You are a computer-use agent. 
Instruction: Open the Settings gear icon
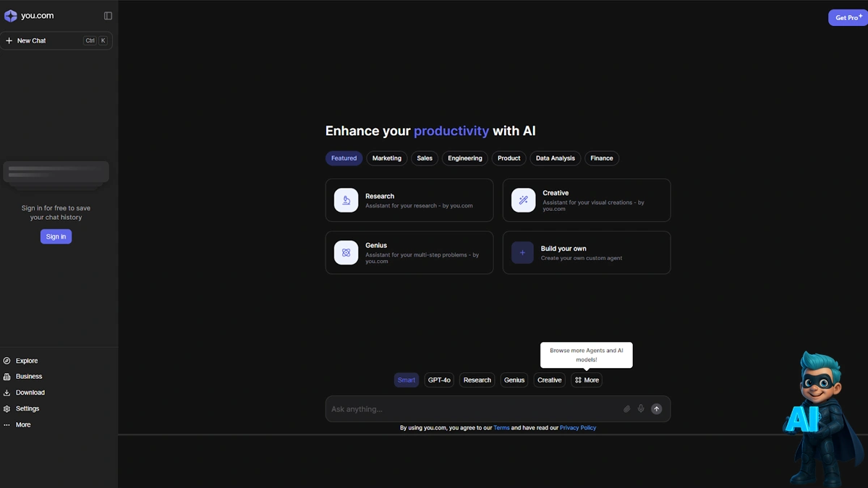point(7,408)
